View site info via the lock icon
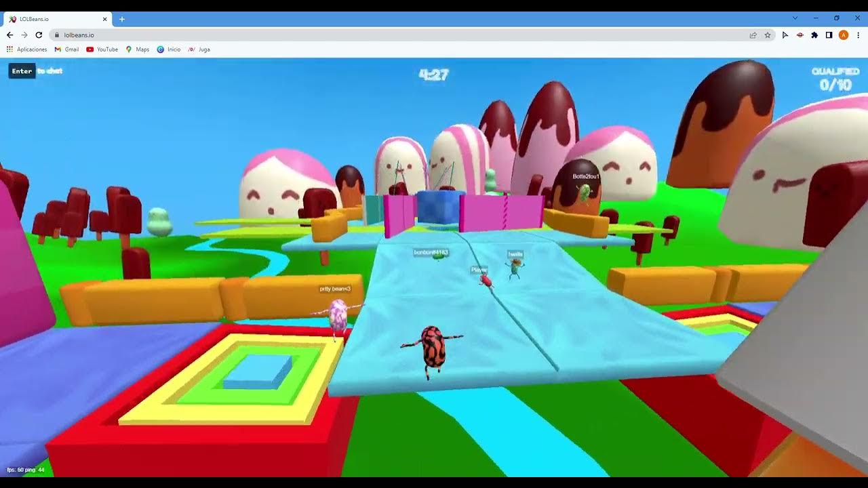 tap(57, 35)
